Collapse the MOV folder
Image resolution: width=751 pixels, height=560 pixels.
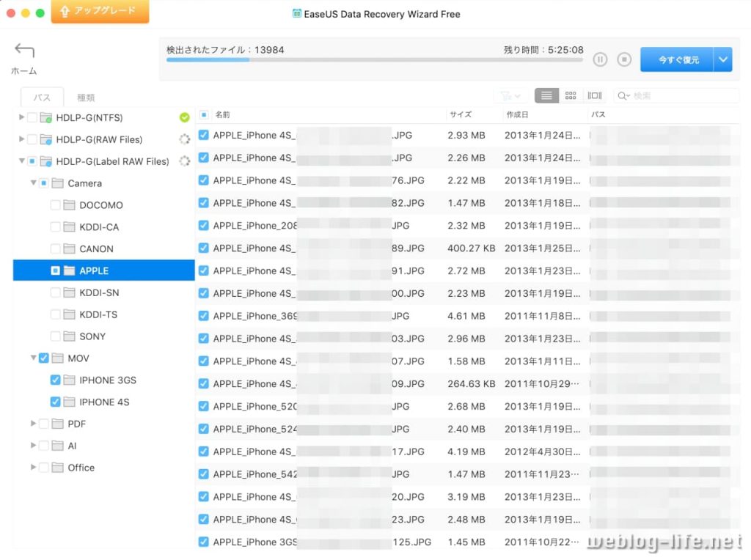click(33, 358)
